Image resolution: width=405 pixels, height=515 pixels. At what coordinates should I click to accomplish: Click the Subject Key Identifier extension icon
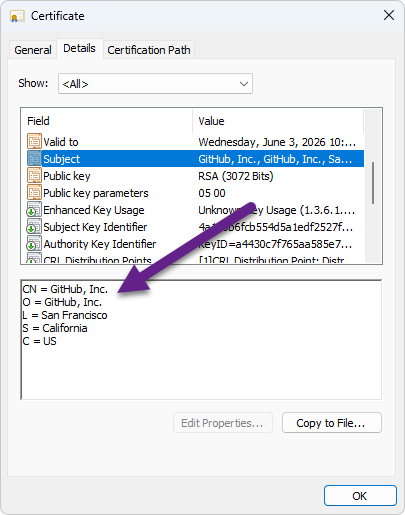click(x=34, y=226)
